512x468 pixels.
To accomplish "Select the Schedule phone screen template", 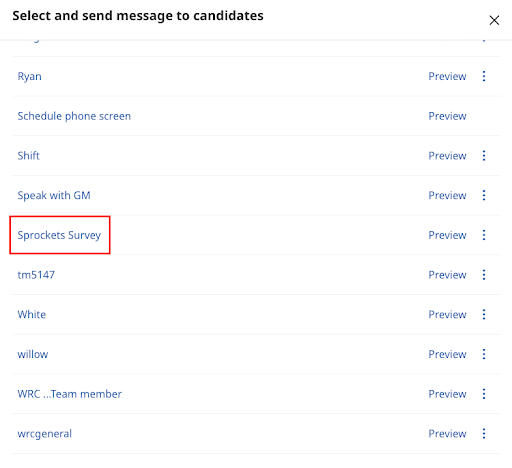I will 74,116.
